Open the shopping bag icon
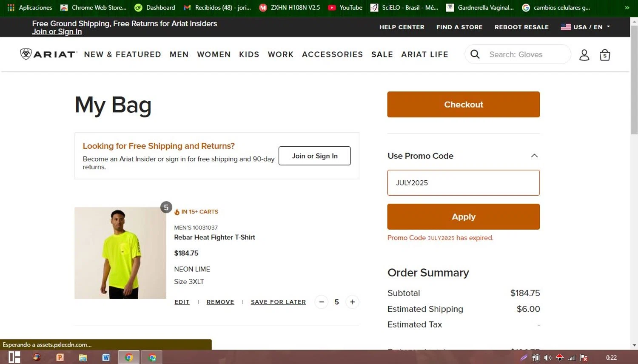The height and width of the screenshot is (364, 638). pyautogui.click(x=604, y=55)
